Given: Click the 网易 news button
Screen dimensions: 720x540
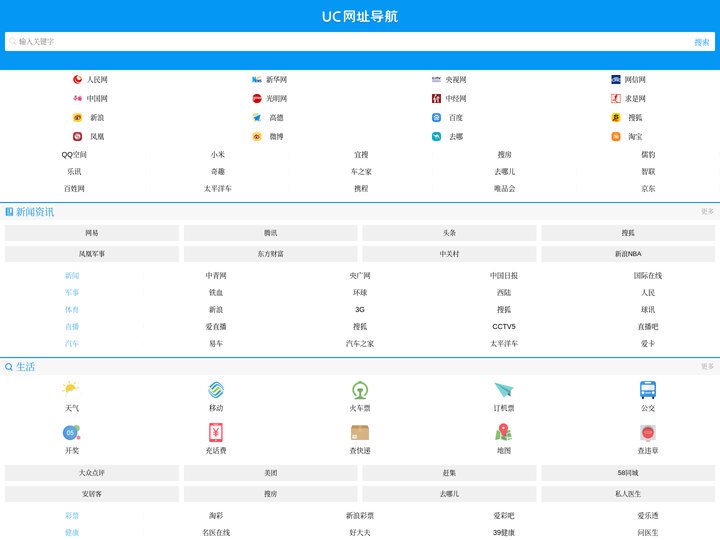Looking at the screenshot, I should [x=92, y=233].
